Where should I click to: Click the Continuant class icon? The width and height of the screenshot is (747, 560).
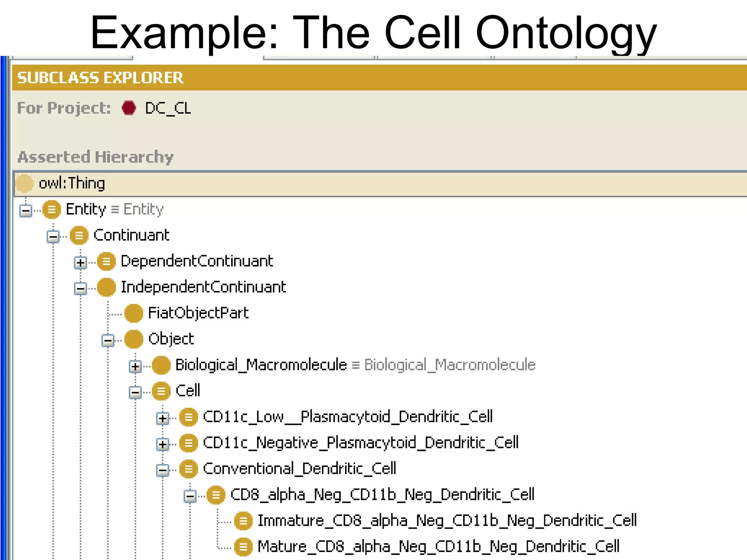point(79,235)
